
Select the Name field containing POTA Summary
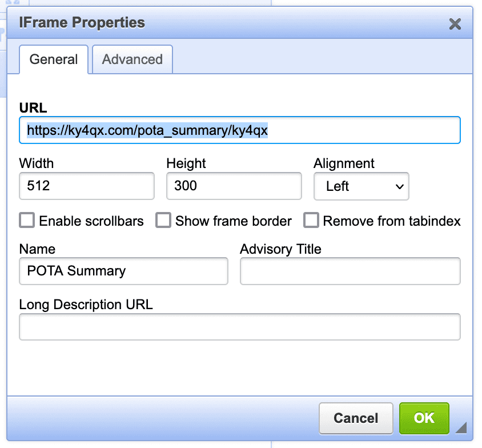tap(123, 271)
